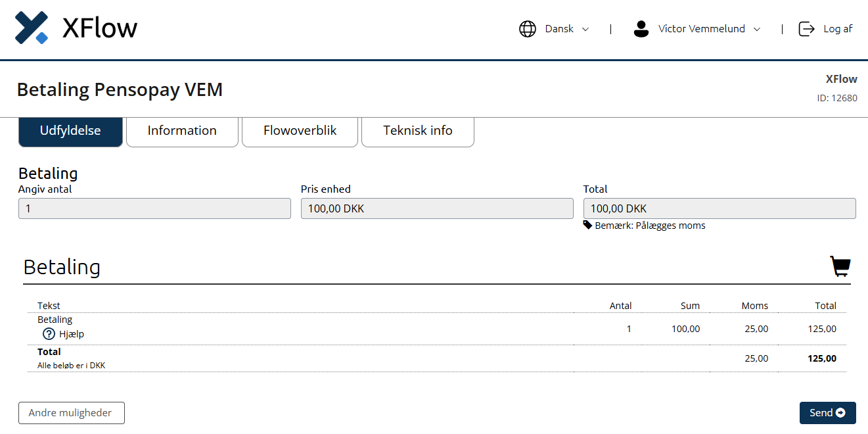Click the bold Total row label
This screenshot has height=434, width=868.
tap(49, 352)
